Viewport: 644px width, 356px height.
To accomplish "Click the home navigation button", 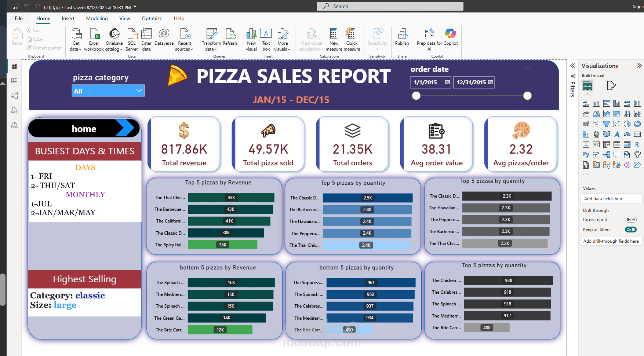I will point(84,128).
